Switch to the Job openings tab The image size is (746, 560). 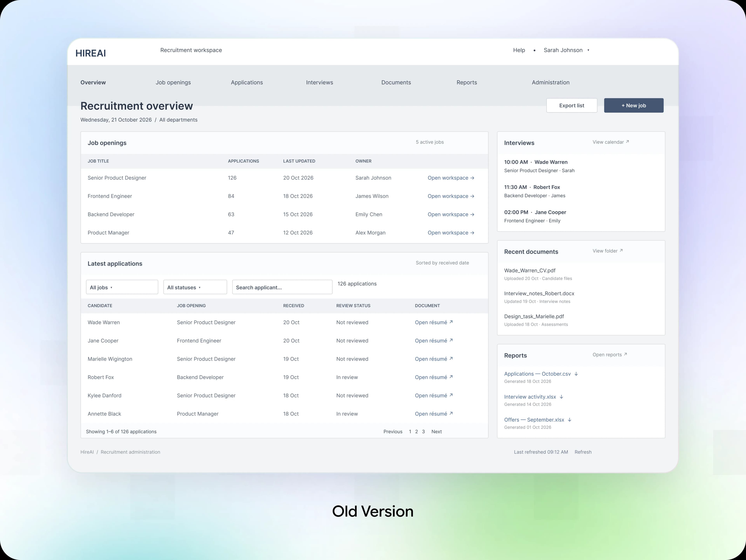(173, 82)
